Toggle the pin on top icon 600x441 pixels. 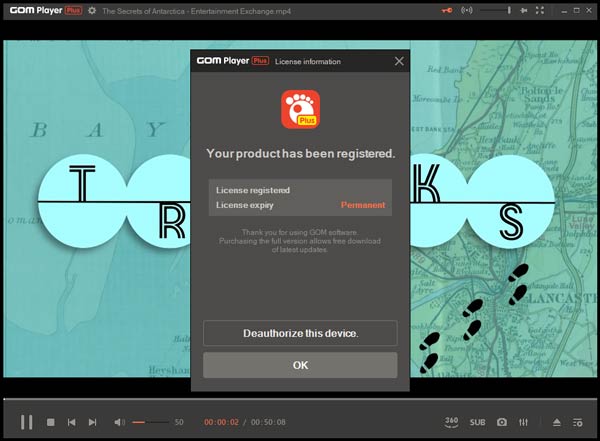[523, 10]
